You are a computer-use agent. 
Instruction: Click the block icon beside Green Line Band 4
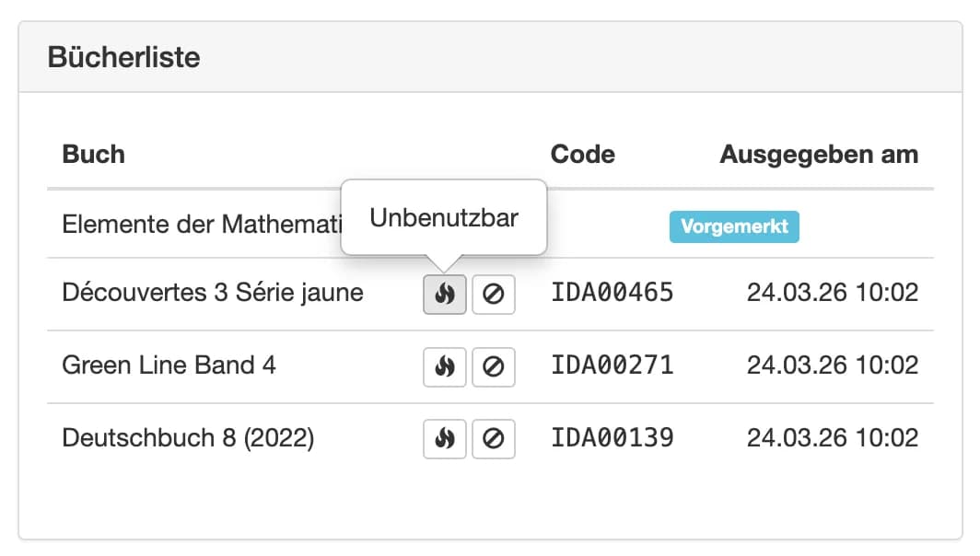[494, 366]
